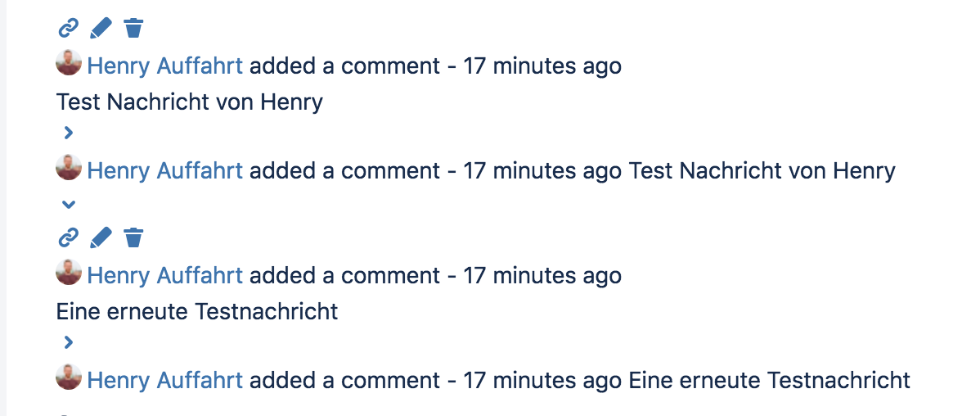Viewport: 980px width, 416px height.
Task: Collapse comment using the downward chevron
Action: [x=69, y=204]
